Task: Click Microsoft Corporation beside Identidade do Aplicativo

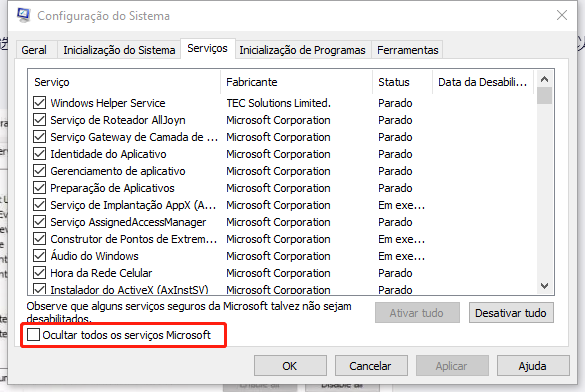Action: (278, 154)
